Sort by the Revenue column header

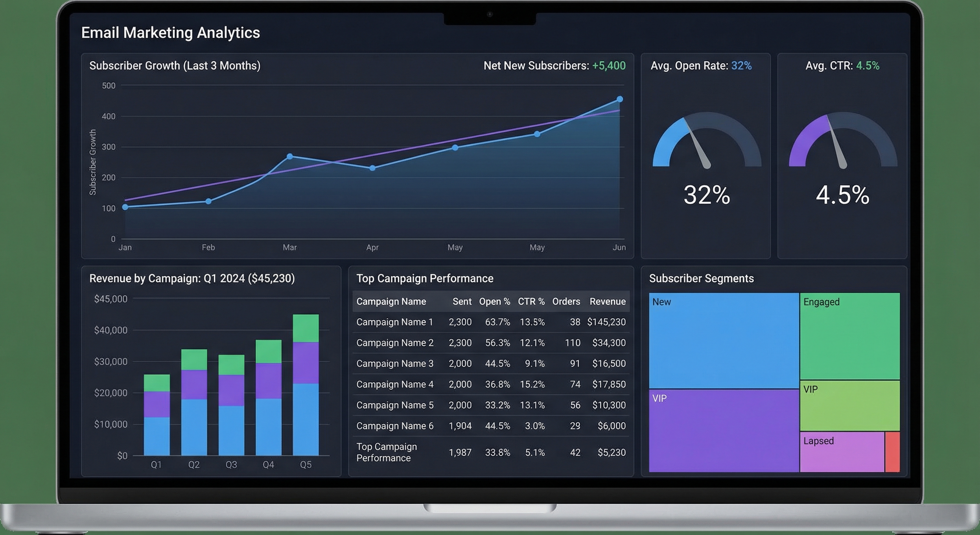pyautogui.click(x=608, y=301)
